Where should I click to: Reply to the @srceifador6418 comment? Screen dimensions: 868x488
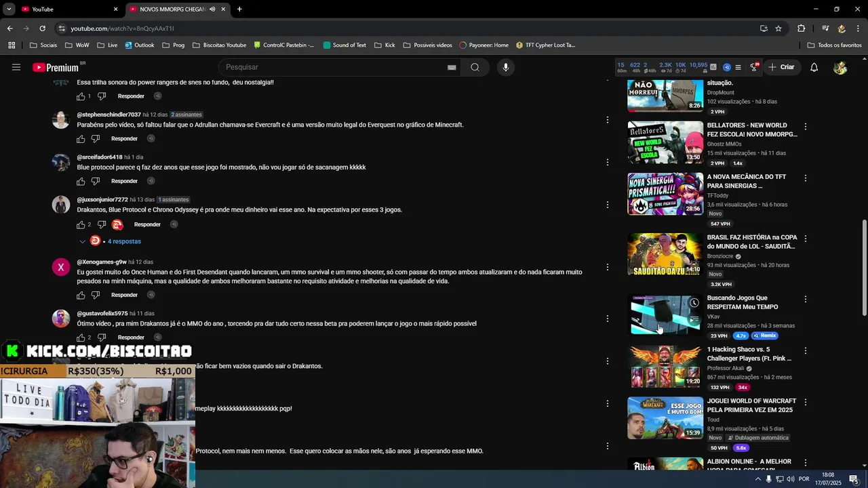124,182
